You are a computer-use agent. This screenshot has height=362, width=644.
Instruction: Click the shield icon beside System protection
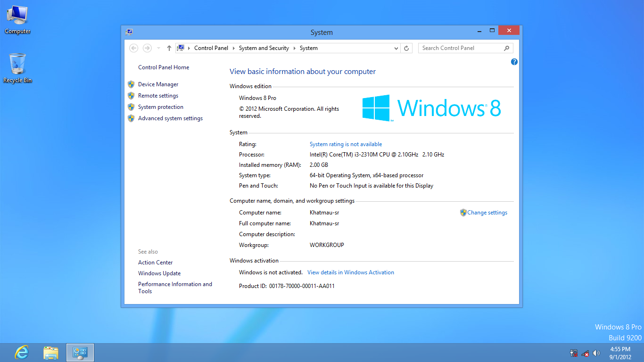[131, 107]
